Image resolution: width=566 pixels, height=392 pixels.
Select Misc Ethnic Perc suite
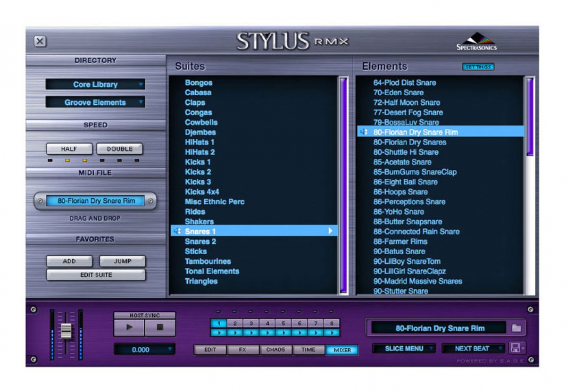[215, 202]
